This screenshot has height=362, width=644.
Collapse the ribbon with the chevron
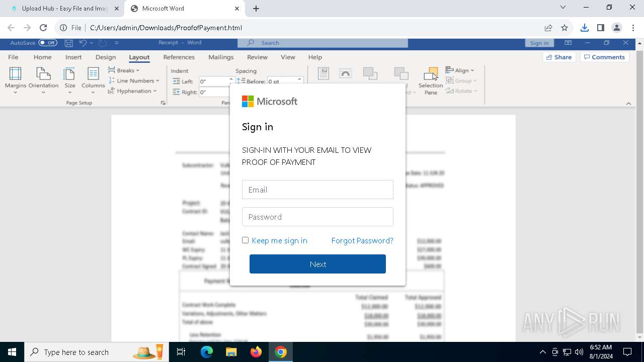628,104
